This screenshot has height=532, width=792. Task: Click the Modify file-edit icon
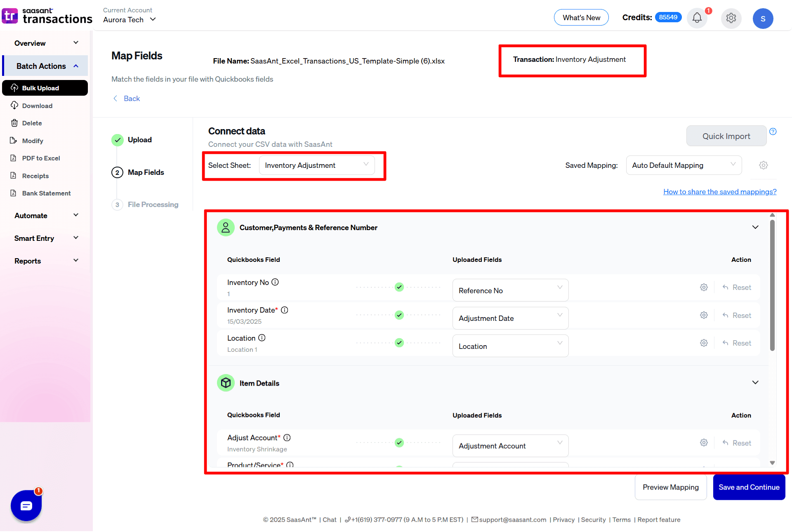(x=14, y=141)
